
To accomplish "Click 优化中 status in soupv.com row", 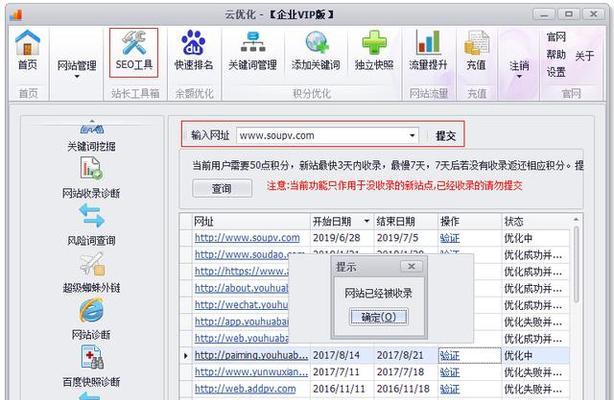I will [x=518, y=238].
